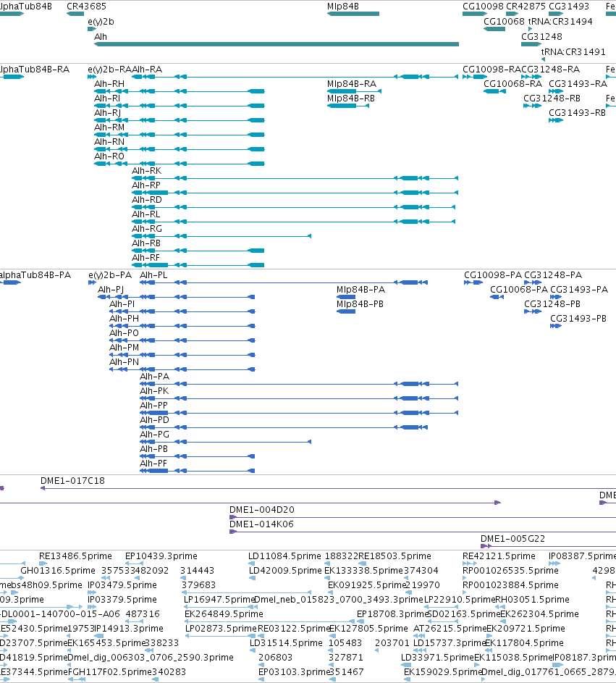Select the Alh-PF protein label
Screen dimensions: 616x683
pyautogui.click(x=153, y=463)
